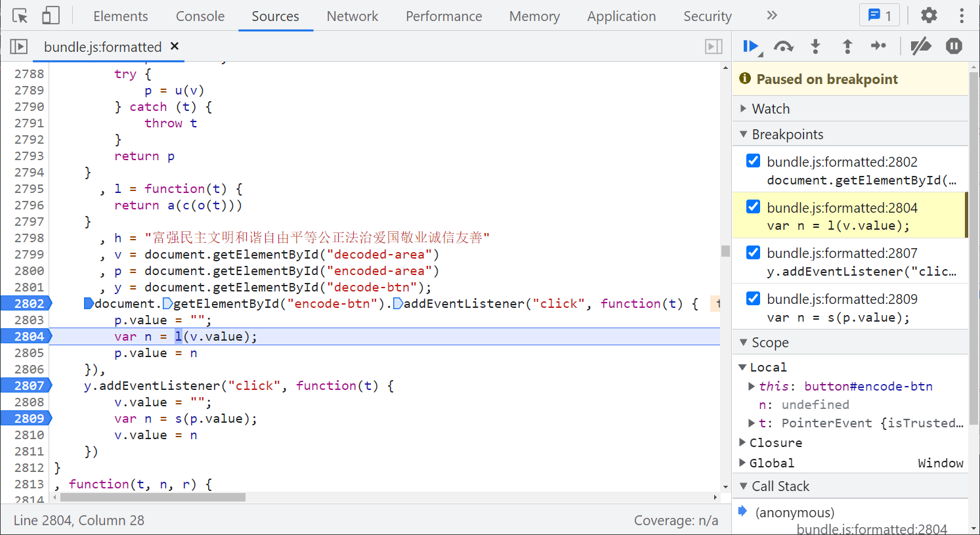Toggle pause on exceptions
The height and width of the screenshot is (535, 980).
pos(954,46)
